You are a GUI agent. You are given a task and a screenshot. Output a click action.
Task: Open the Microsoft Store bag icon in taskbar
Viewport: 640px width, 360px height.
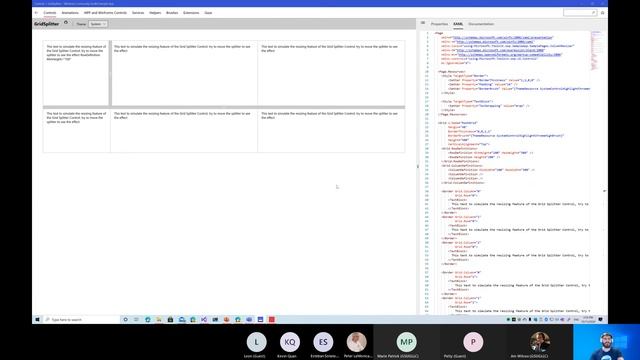point(170,320)
